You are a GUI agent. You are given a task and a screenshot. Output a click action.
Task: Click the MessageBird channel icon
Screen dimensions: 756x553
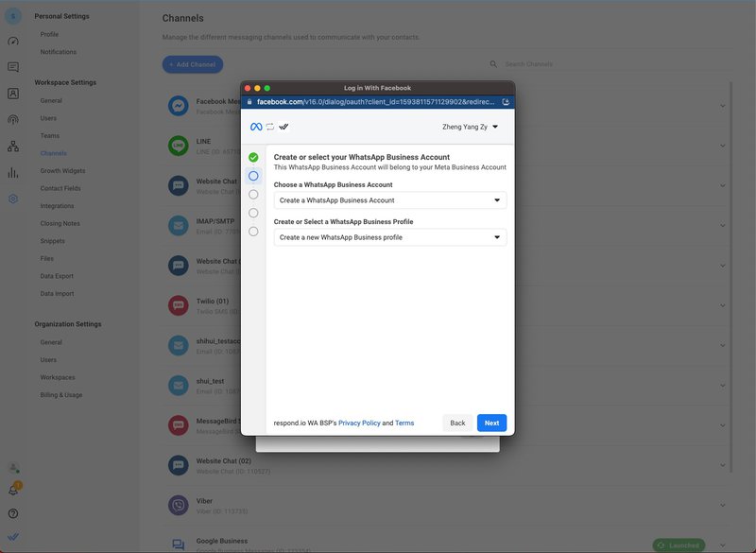click(179, 425)
